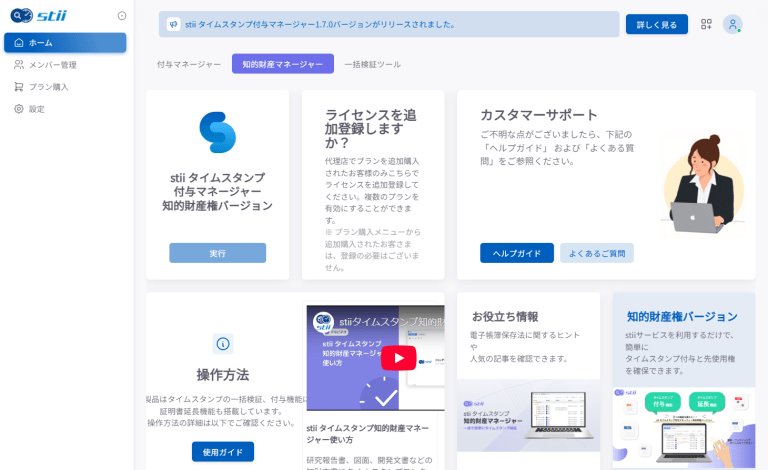Click the info icon above 操作方法
The height and width of the screenshot is (470, 768).
223,344
